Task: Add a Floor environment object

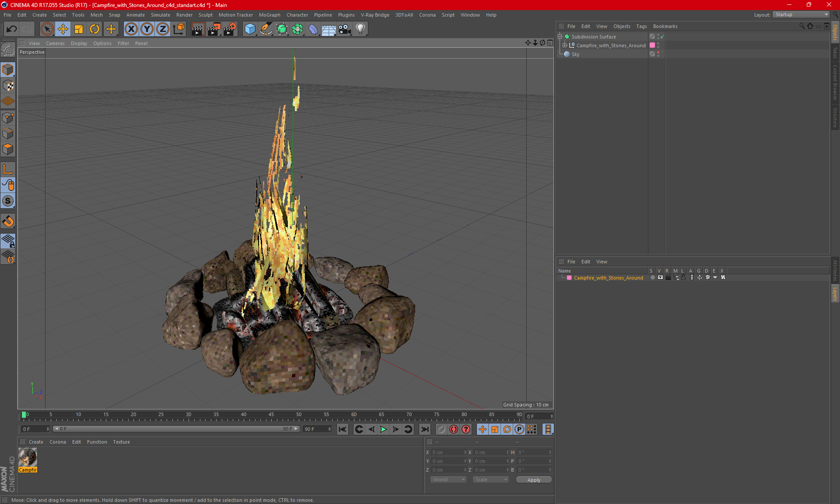Action: [x=329, y=29]
